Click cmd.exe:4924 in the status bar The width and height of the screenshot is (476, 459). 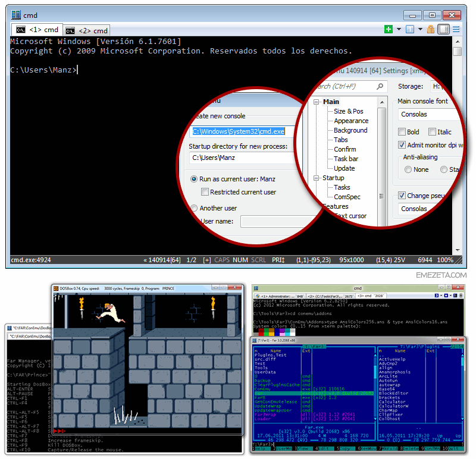pos(31,260)
